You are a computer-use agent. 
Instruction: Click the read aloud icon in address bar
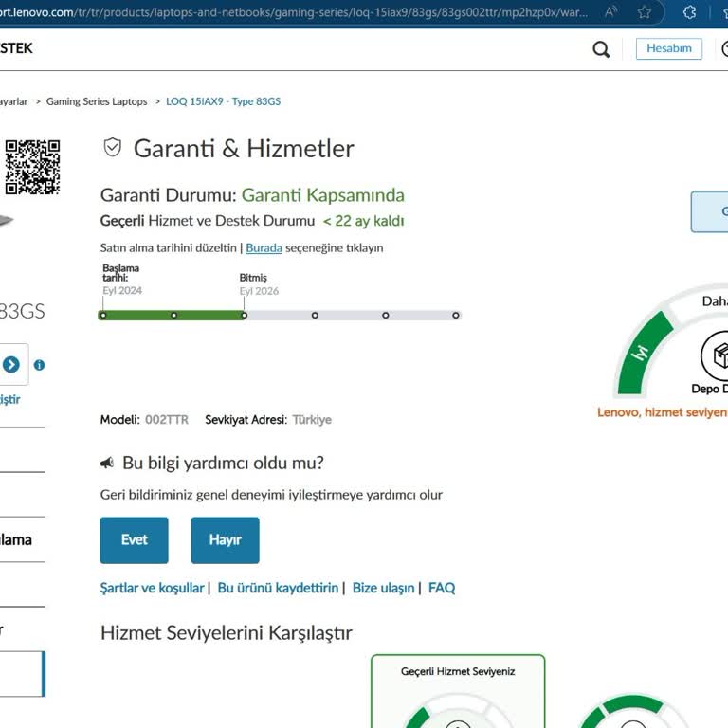[611, 11]
